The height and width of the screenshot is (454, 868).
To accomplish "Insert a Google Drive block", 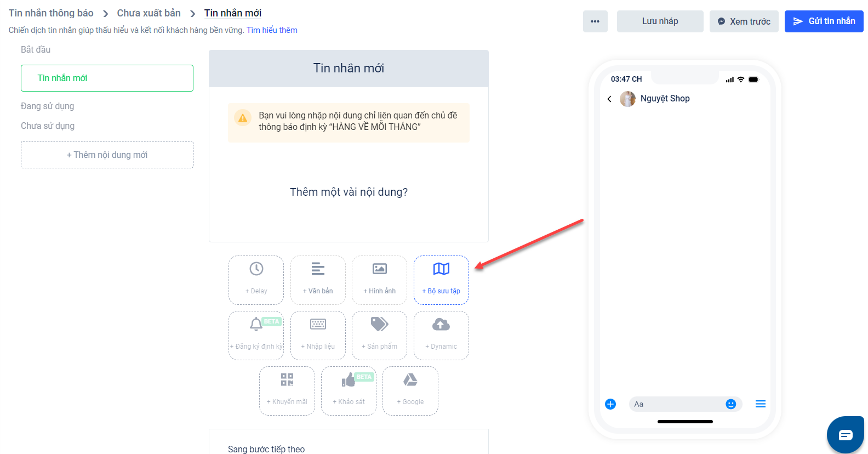I will coord(410,390).
